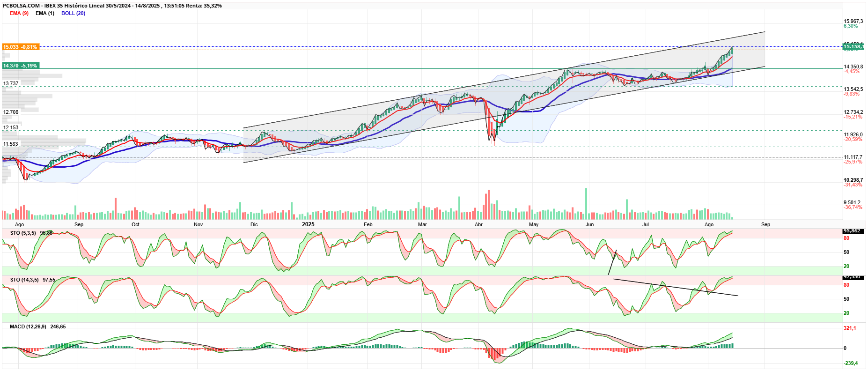Click the 12.153 level label

[11, 127]
